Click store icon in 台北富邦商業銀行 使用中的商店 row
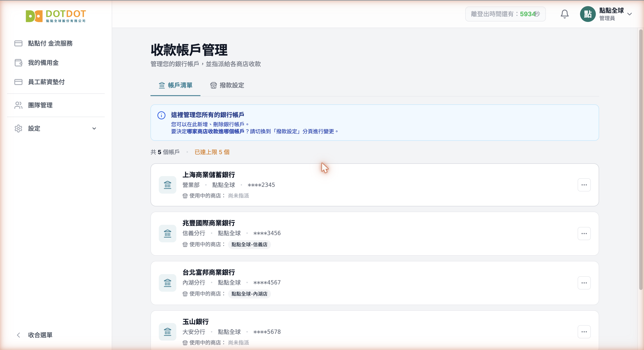This screenshot has height=350, width=644. tap(185, 294)
